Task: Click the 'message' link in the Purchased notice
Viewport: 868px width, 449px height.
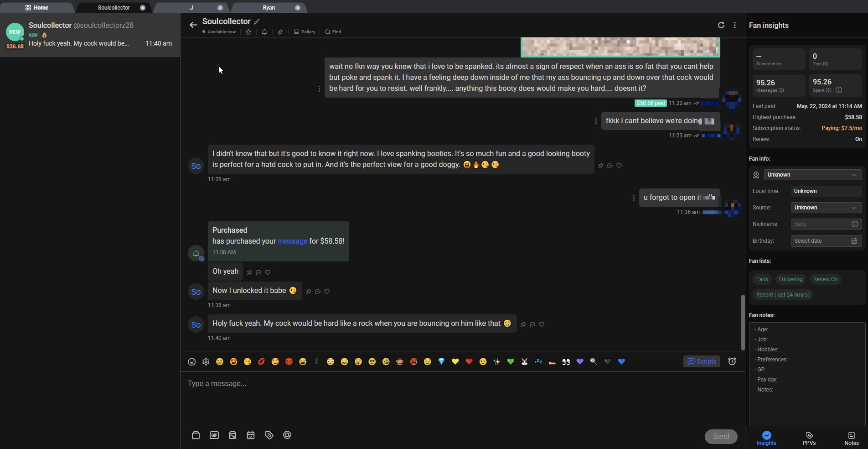Action: pyautogui.click(x=292, y=241)
